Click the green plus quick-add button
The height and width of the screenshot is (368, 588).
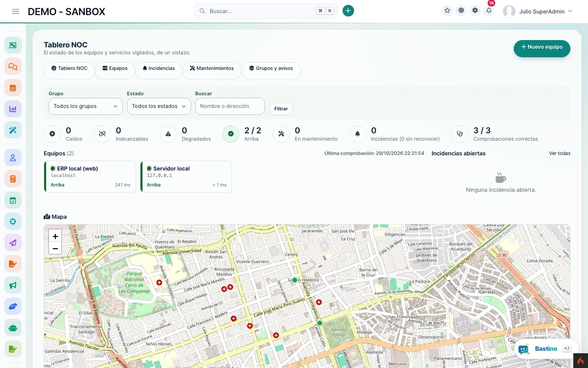[x=348, y=11]
